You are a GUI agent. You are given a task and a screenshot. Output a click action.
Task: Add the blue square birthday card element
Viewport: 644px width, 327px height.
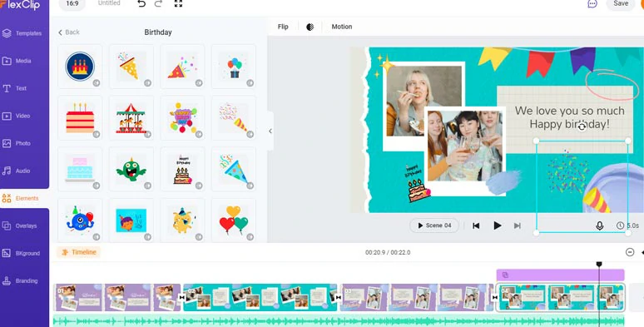[131, 220]
